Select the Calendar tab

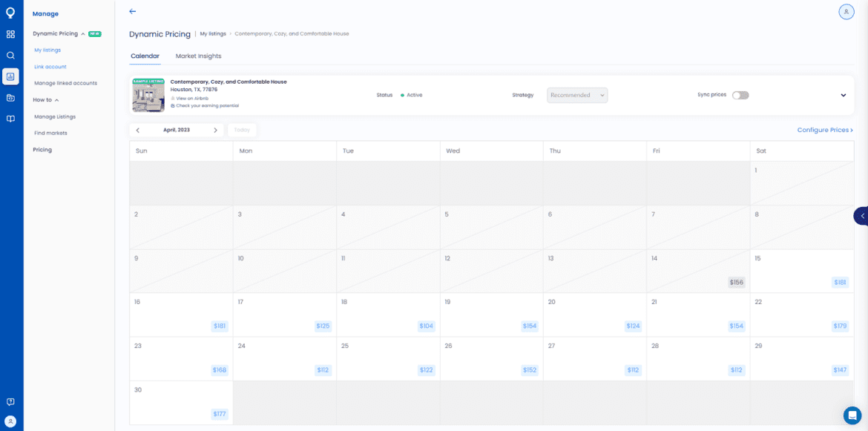point(145,56)
